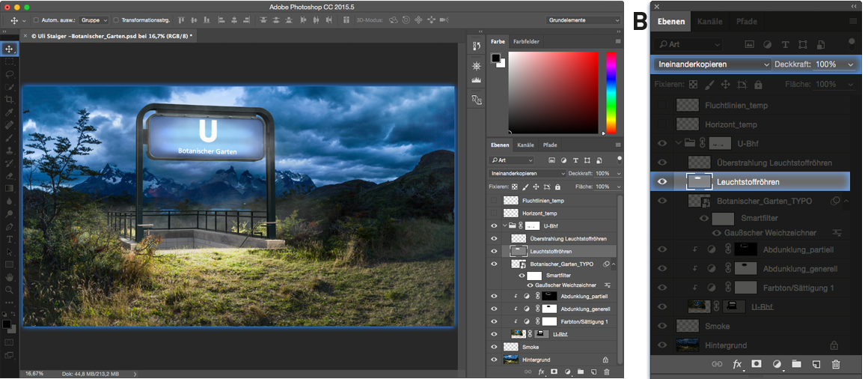Switch to Farbfelder tab
The width and height of the screenshot is (868, 379).
pyautogui.click(x=526, y=41)
